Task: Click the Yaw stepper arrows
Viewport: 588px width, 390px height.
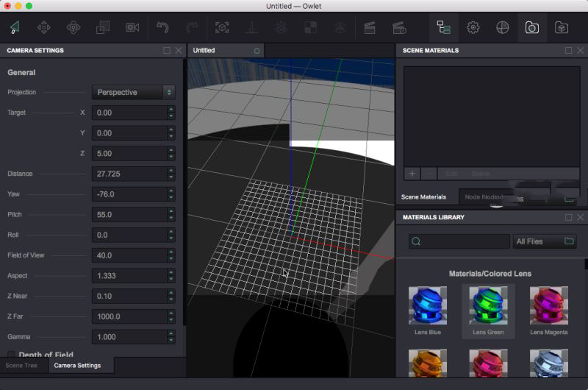Action: coord(171,194)
